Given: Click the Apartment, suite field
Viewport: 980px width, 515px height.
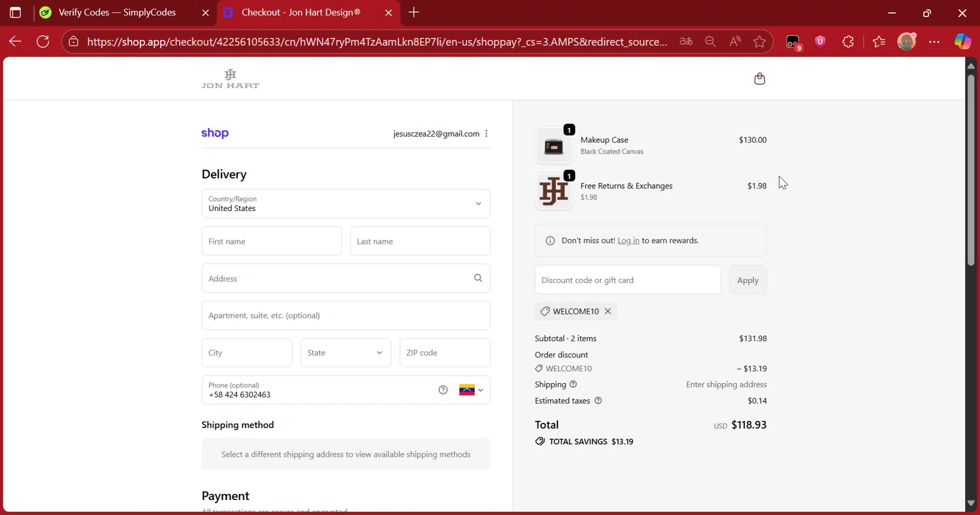Looking at the screenshot, I should (x=346, y=316).
